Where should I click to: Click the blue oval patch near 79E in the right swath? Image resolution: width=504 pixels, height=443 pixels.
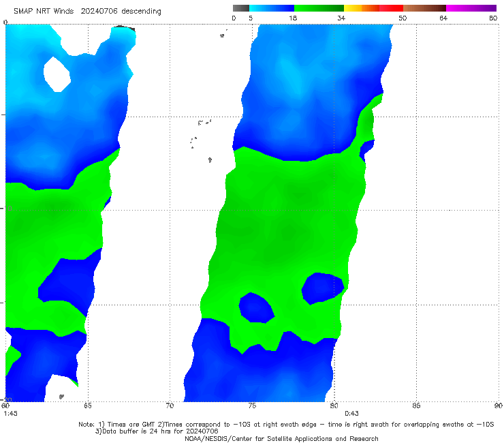(322, 288)
